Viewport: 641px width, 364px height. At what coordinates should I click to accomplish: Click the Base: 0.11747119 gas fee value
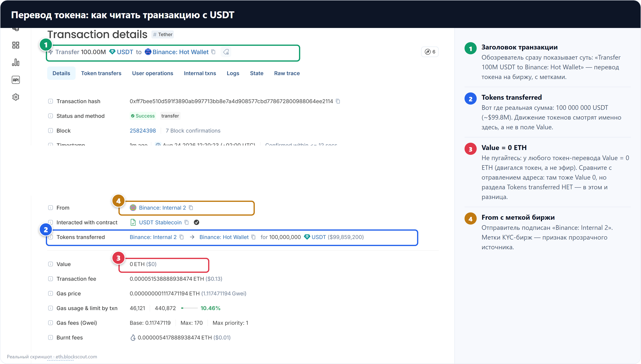pos(150,323)
